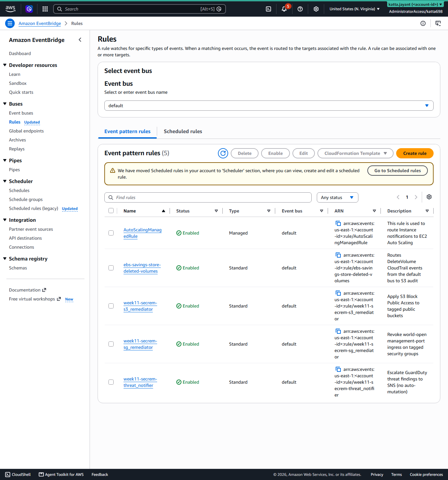Open the Any status filter dropdown

[x=337, y=197]
